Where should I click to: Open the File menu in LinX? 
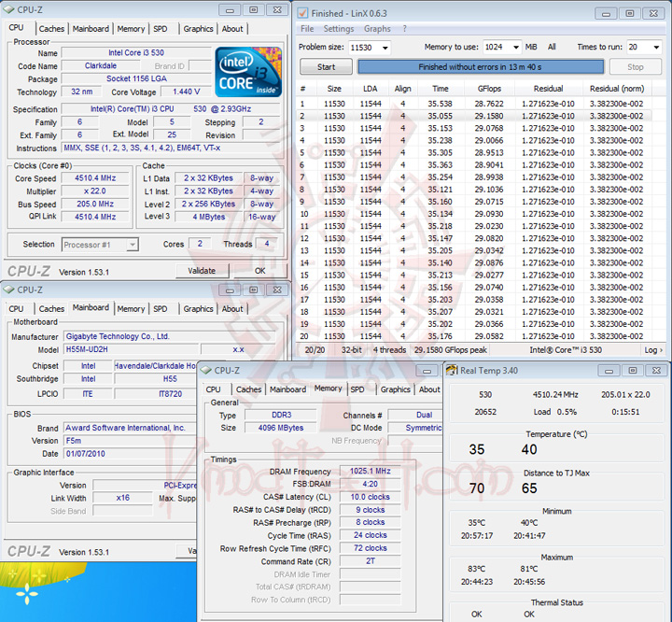pos(307,29)
